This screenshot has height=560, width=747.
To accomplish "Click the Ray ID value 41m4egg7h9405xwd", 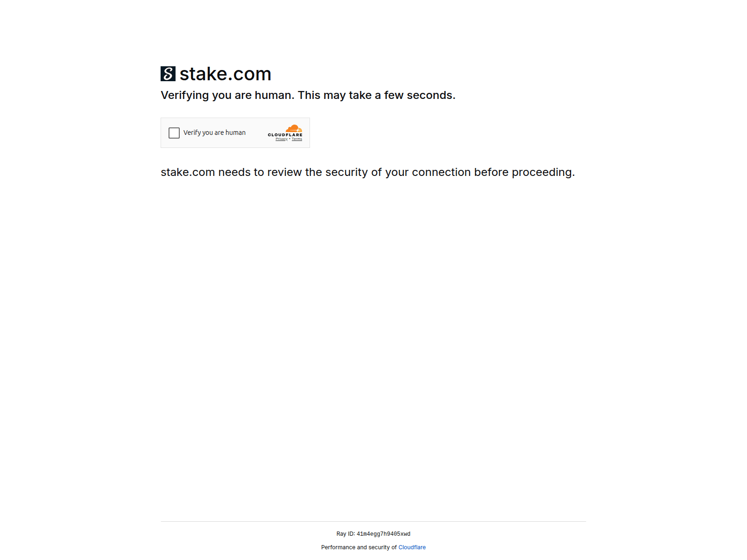I will pyautogui.click(x=383, y=534).
